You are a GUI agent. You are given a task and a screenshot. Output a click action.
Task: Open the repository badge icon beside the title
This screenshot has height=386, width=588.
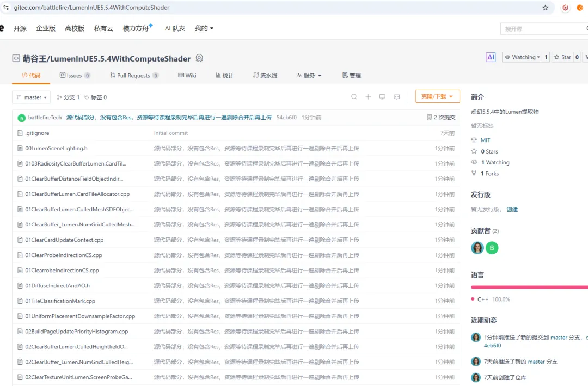pyautogui.click(x=199, y=58)
